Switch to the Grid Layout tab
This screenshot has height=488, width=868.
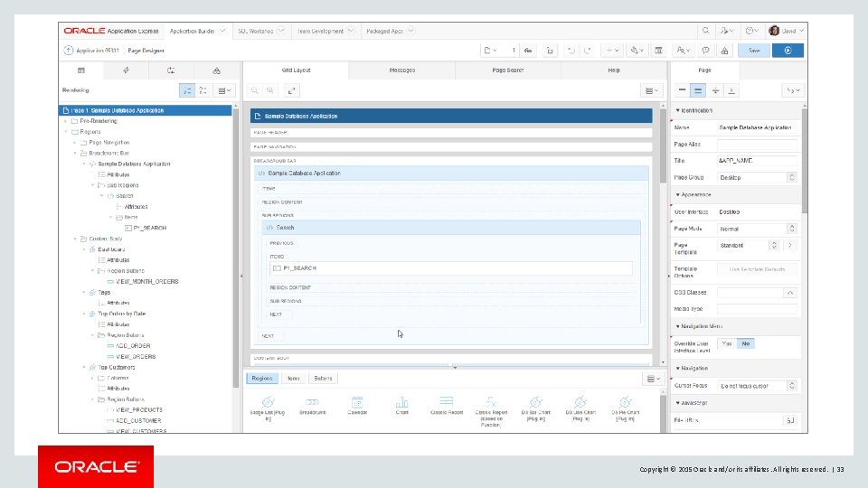(x=297, y=70)
